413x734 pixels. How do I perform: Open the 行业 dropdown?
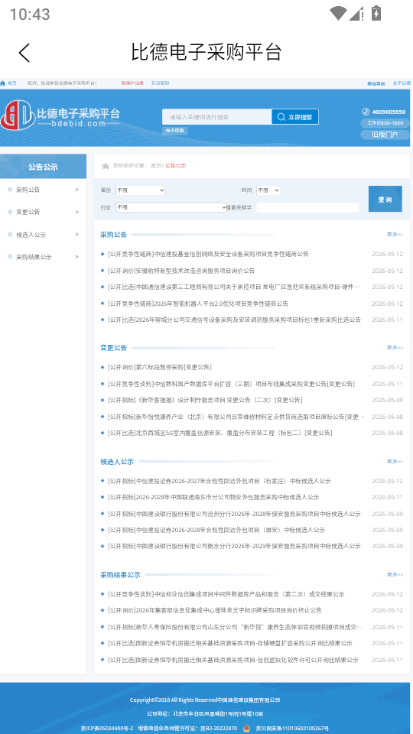click(171, 207)
